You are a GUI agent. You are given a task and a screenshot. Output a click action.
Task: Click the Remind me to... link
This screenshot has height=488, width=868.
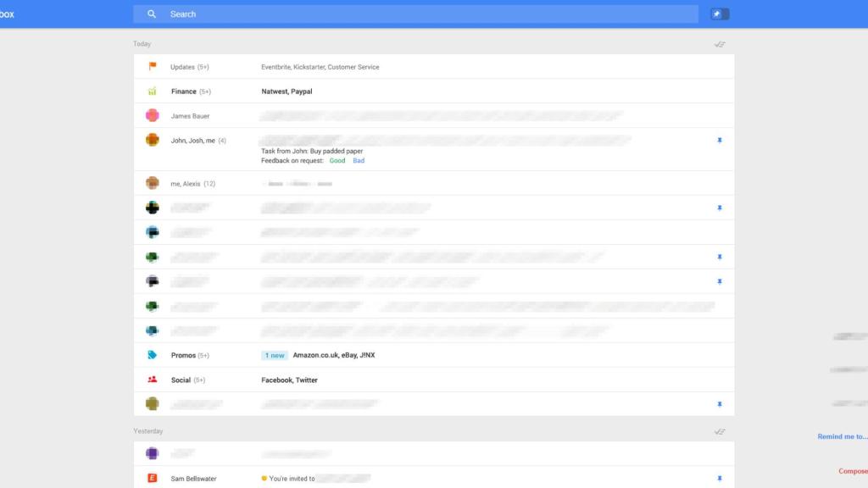coord(842,435)
